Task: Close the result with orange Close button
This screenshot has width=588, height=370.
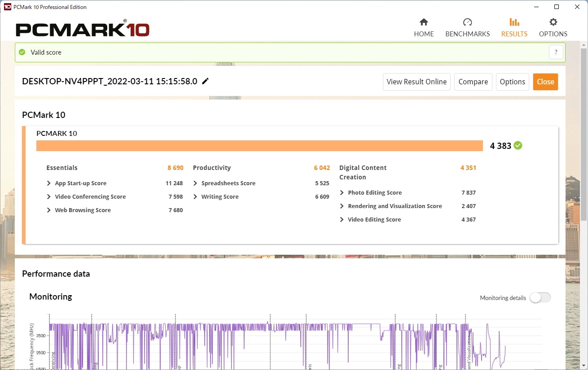Action: click(x=546, y=82)
